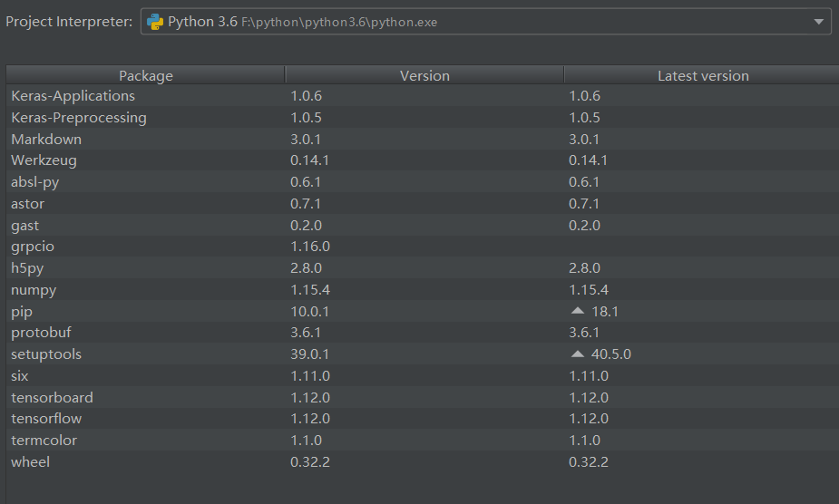Select the Markdown package row

pyautogui.click(x=423, y=139)
